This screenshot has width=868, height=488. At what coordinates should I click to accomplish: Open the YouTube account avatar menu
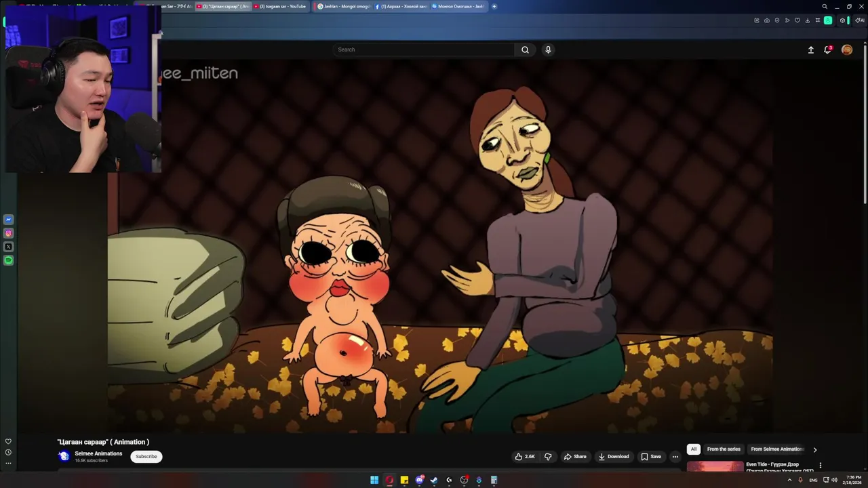pos(847,49)
